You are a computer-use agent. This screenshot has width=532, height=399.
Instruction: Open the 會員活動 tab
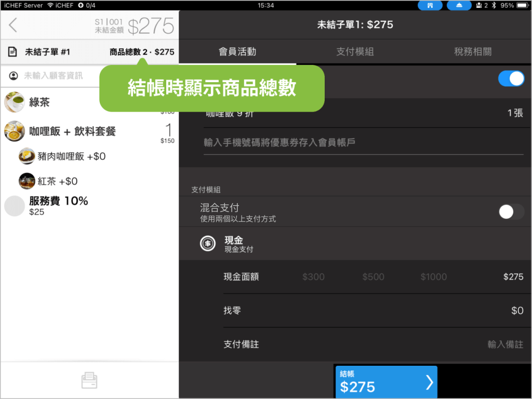[237, 52]
